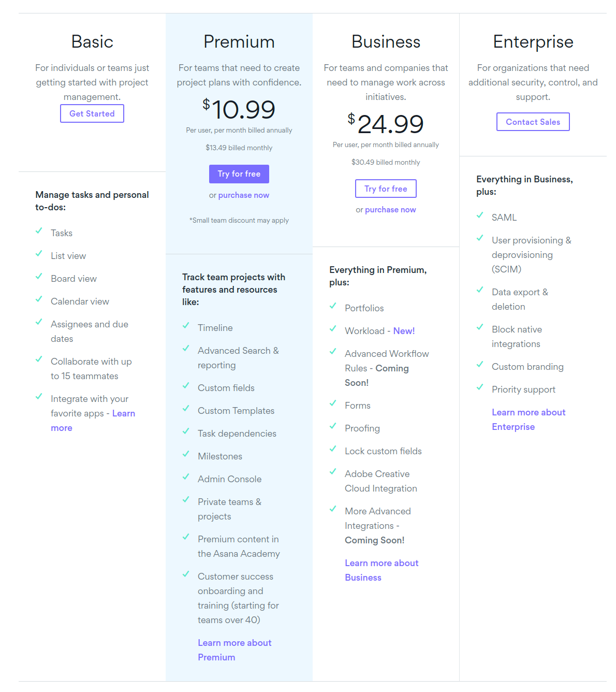The width and height of the screenshot is (616, 692).
Task: Click the checkmark next to SAML
Action: pyautogui.click(x=480, y=215)
